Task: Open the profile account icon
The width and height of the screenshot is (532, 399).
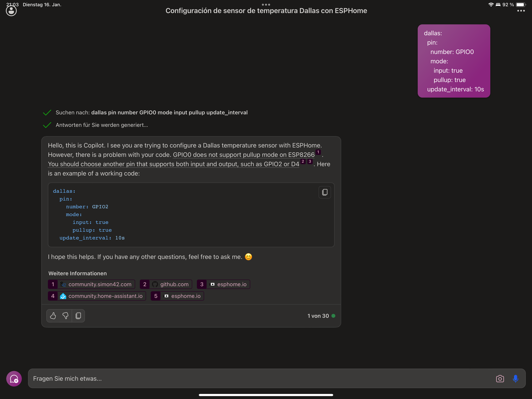Action: coord(11,11)
